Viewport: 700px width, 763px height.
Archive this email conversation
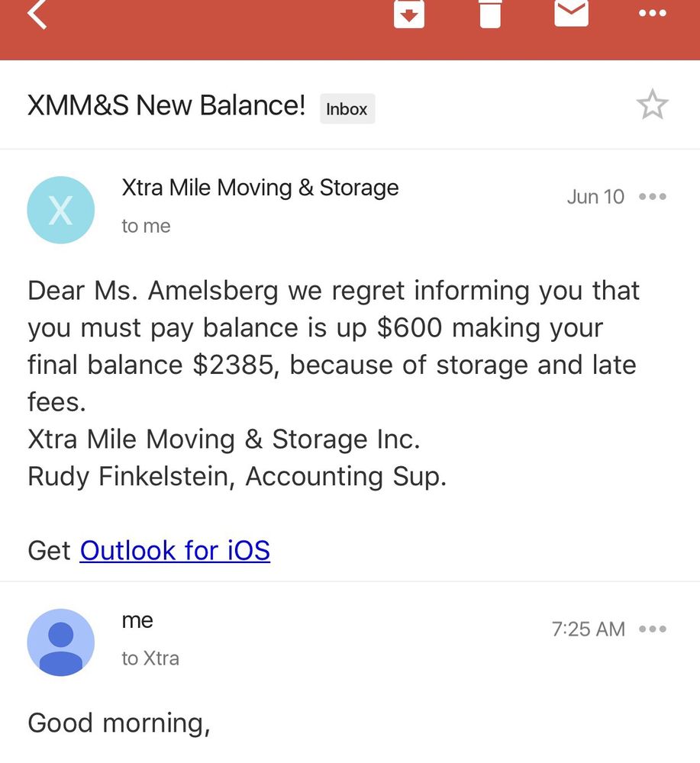coord(408,12)
